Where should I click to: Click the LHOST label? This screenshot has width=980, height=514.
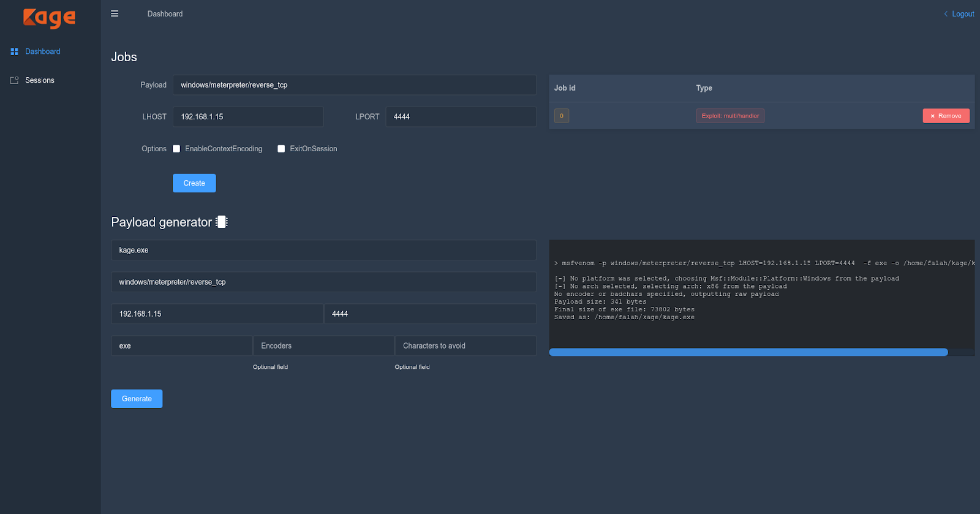pyautogui.click(x=154, y=117)
